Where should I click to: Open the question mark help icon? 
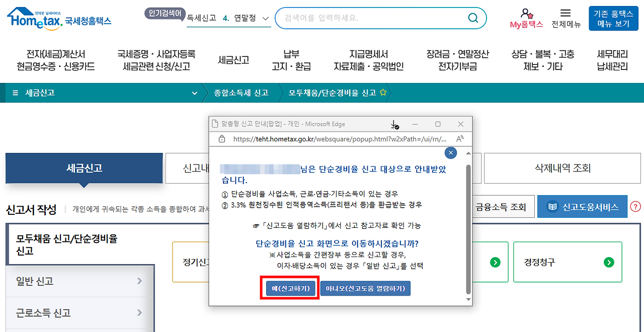point(637,206)
